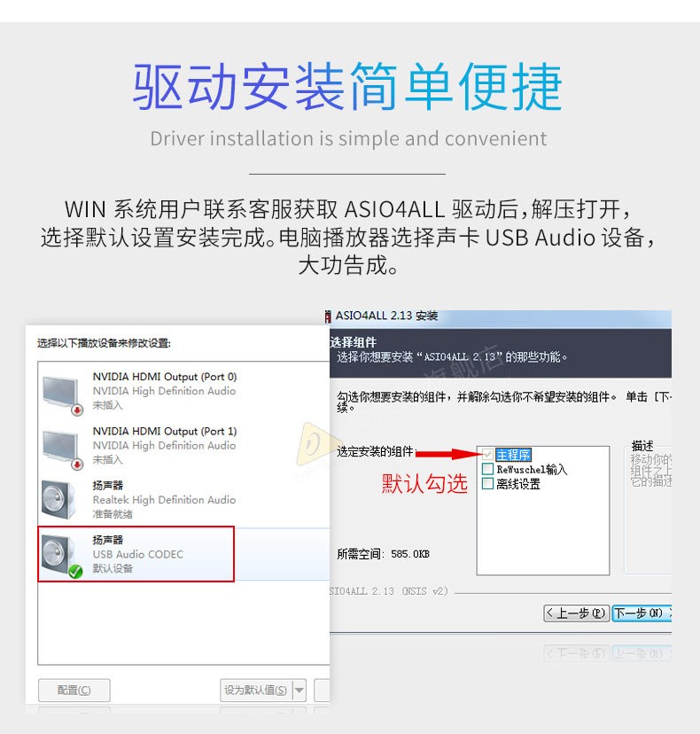700x734 pixels.
Task: Click the 设为默认值(S) button
Action: (256, 690)
